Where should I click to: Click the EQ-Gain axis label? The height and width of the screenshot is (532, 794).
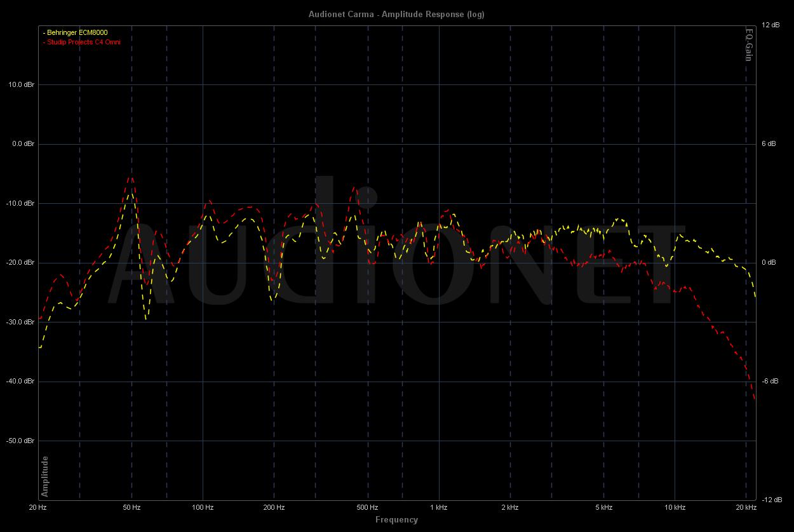749,44
